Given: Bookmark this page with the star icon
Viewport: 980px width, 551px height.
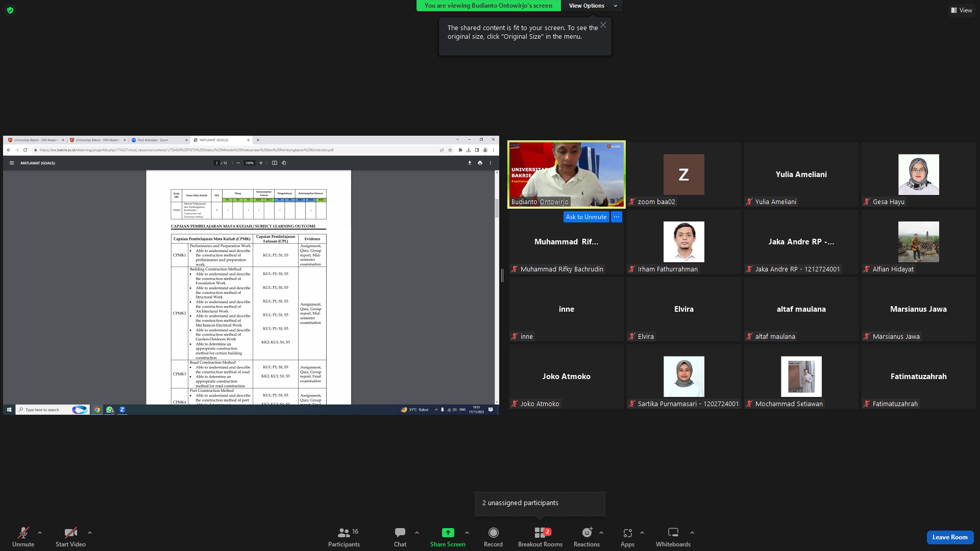Looking at the screenshot, I should click(x=450, y=150).
